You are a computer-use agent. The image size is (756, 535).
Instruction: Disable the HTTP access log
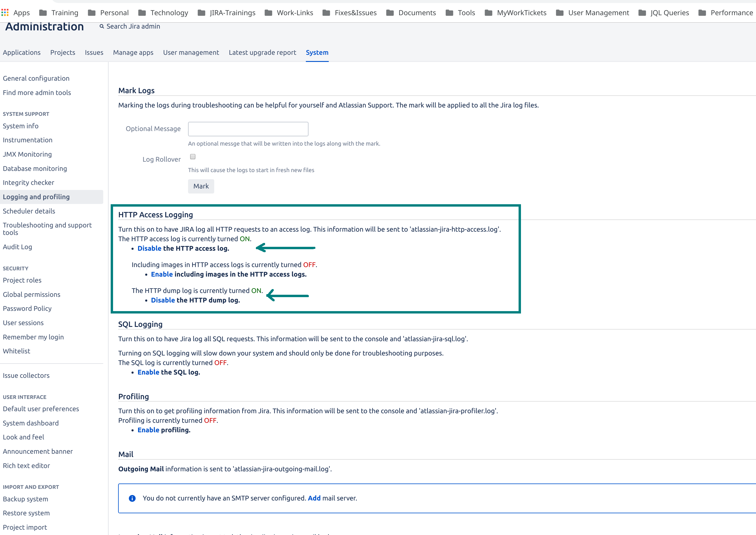click(149, 248)
